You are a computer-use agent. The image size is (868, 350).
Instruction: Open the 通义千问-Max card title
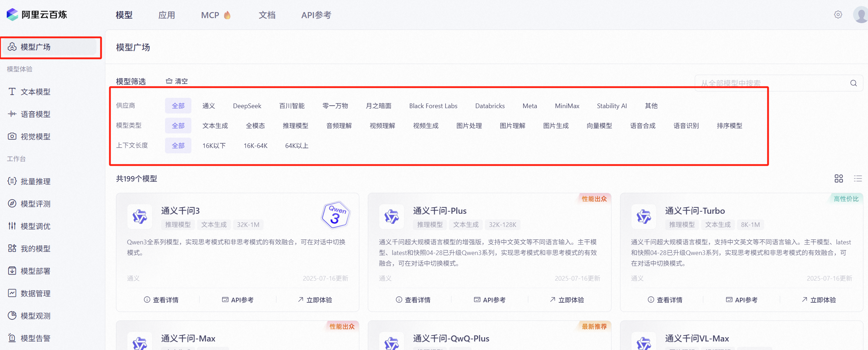188,338
